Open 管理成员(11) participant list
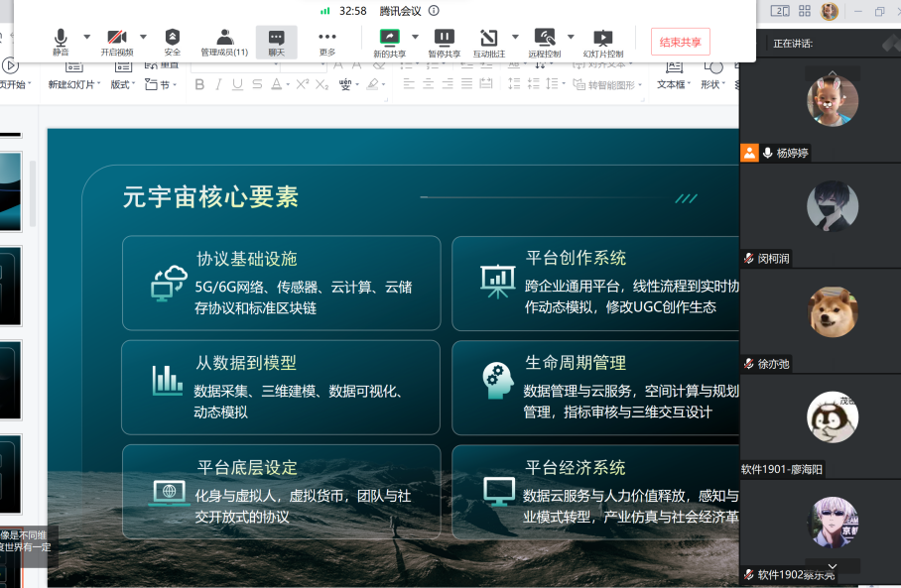901x588 pixels. coord(224,40)
